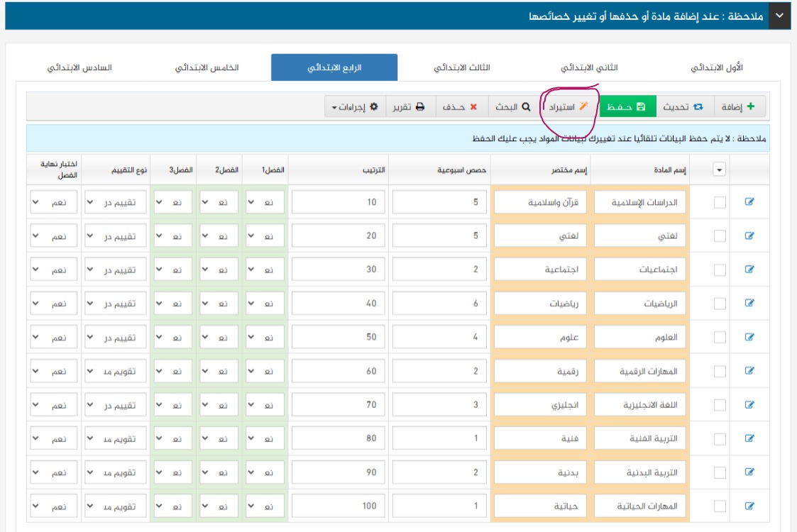Click the printer Report (تقرير) icon
The width and height of the screenshot is (797, 532).
click(x=420, y=106)
